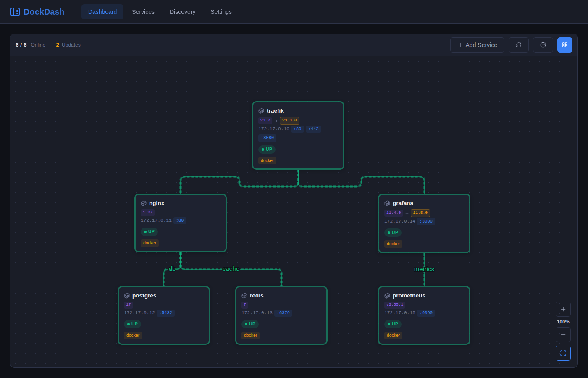Select the grafana service title

click(x=403, y=203)
